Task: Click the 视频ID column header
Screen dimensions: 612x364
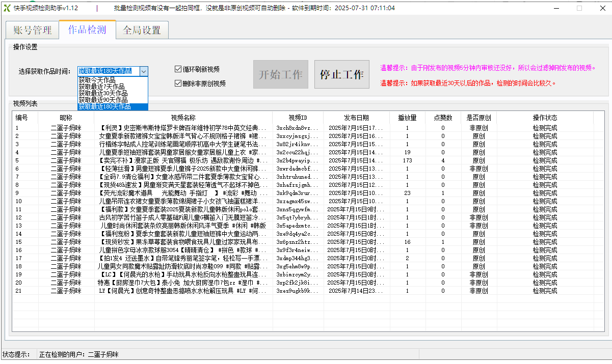Action: [298, 118]
